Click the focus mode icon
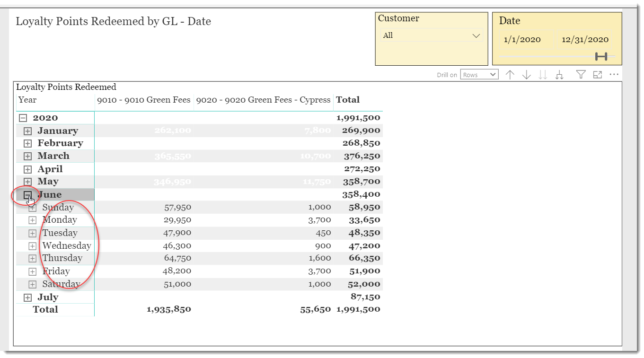Screen dimensions: 644x358 pos(597,74)
